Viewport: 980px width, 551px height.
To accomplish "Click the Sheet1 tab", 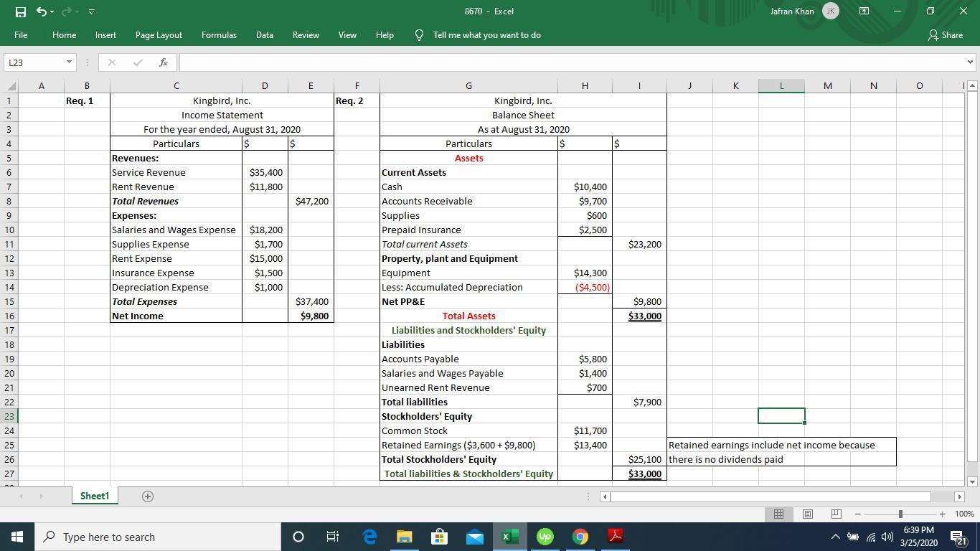I will [94, 496].
